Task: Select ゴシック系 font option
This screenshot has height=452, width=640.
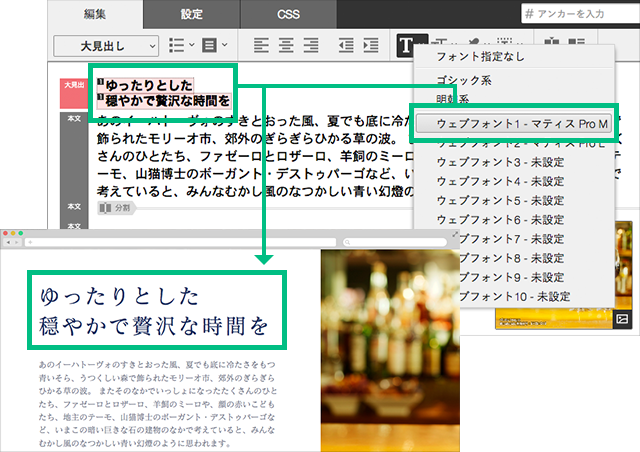Action: pyautogui.click(x=466, y=79)
